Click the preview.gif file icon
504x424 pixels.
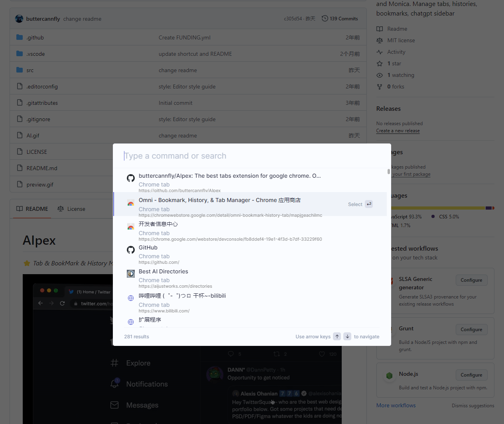click(20, 185)
